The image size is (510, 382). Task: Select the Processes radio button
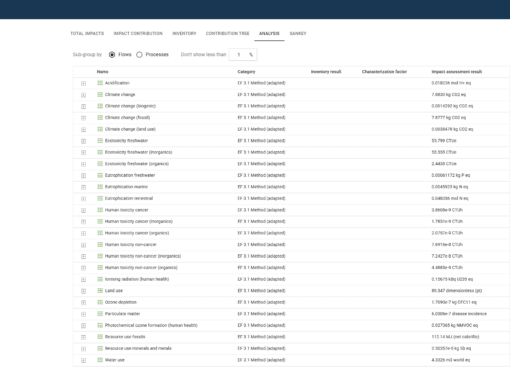pyautogui.click(x=139, y=55)
